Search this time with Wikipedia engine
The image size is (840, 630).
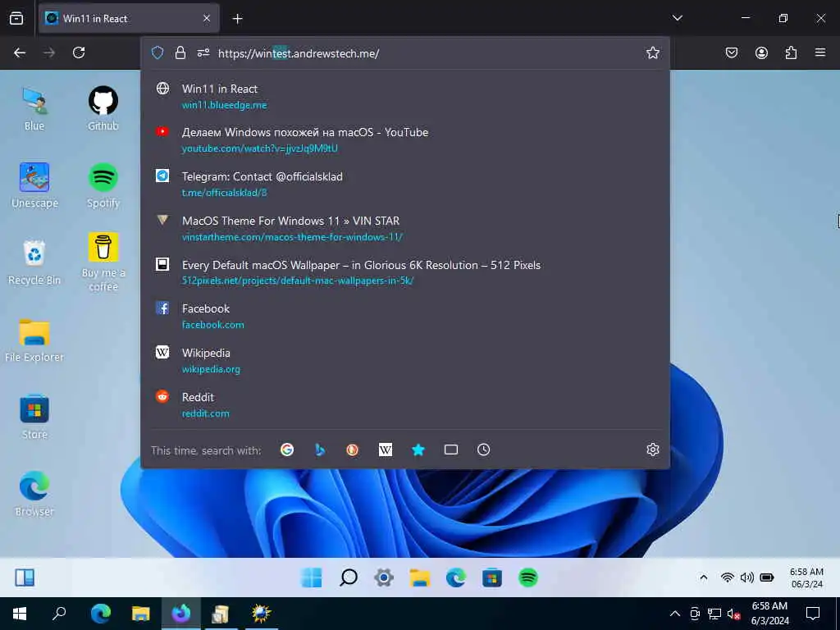coord(386,450)
